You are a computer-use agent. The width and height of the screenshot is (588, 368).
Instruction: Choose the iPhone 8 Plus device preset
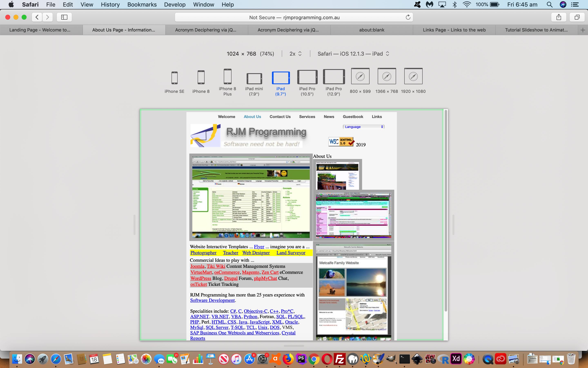click(x=227, y=82)
